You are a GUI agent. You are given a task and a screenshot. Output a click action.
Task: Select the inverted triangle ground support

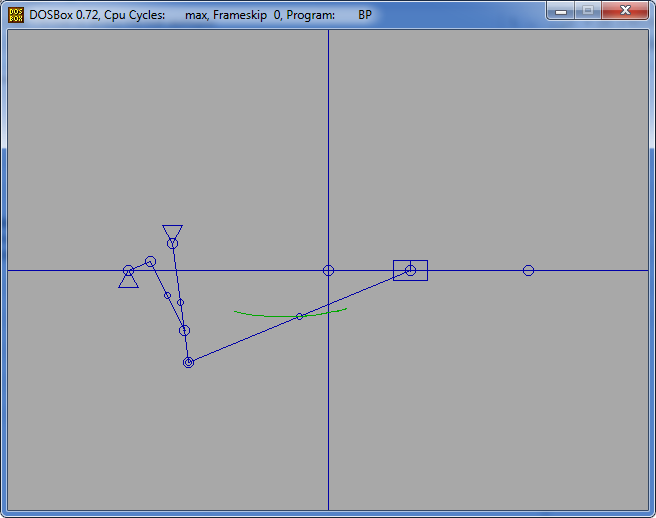click(172, 233)
